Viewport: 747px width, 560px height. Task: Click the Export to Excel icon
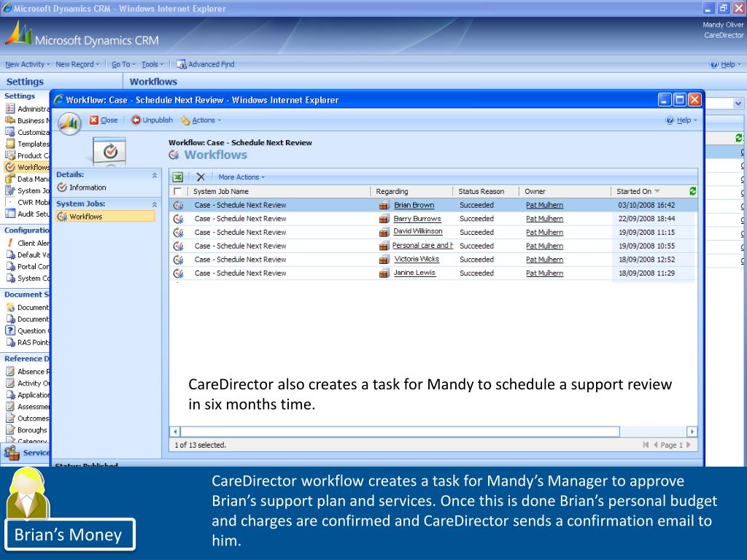click(178, 177)
